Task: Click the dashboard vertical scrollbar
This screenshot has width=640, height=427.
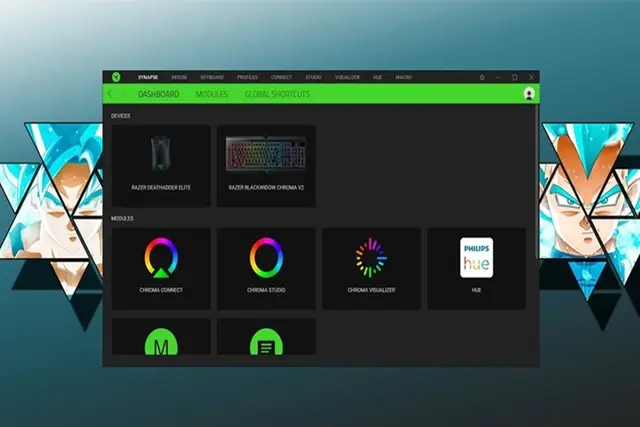Action: (x=537, y=182)
